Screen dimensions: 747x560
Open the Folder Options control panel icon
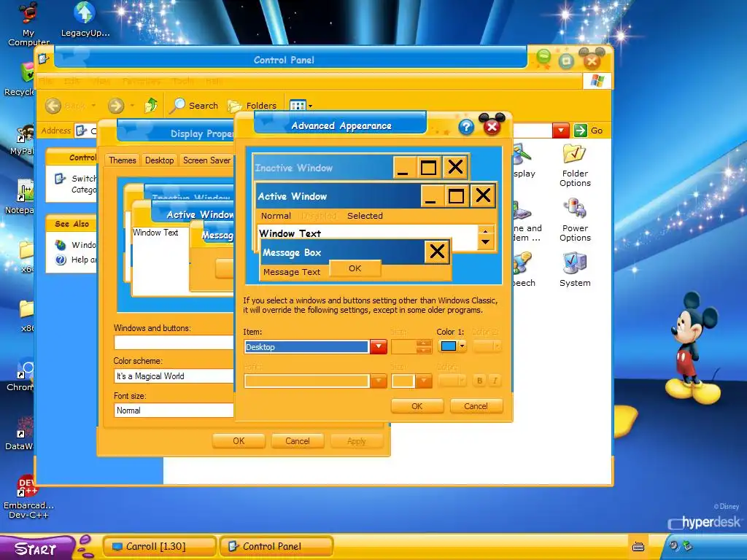(x=575, y=165)
